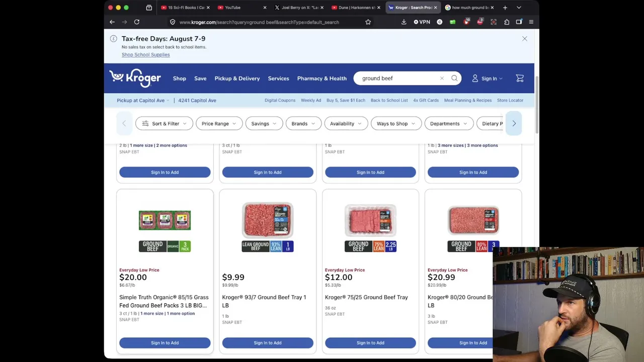Open the Digital Coupons link
Screen dimensions: 644x362
(x=280, y=101)
